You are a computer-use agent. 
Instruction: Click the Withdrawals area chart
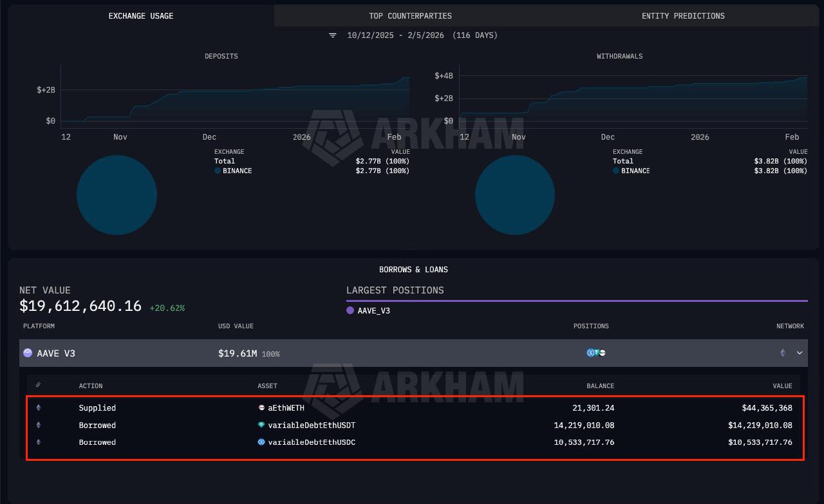(x=633, y=97)
